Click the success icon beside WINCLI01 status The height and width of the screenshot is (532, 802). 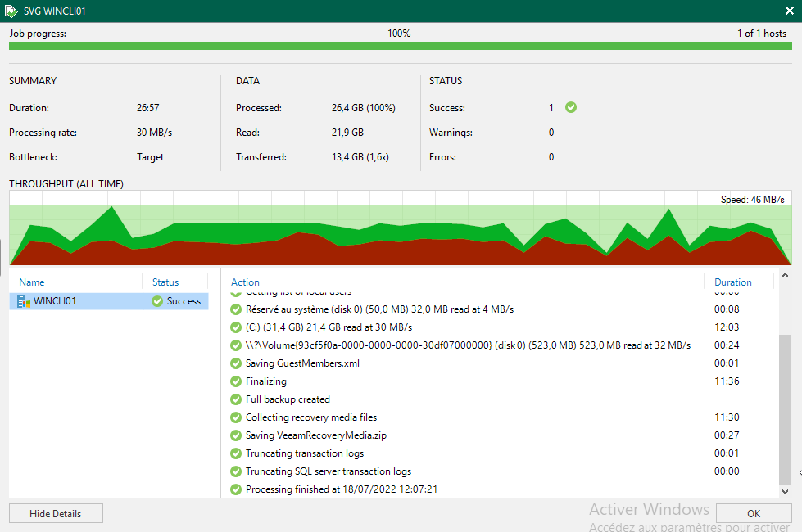click(x=157, y=301)
